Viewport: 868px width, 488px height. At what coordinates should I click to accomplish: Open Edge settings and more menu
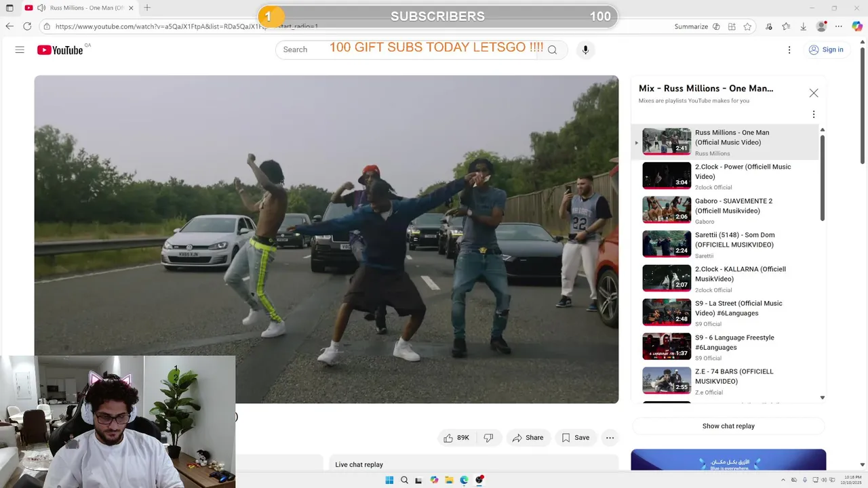point(839,26)
